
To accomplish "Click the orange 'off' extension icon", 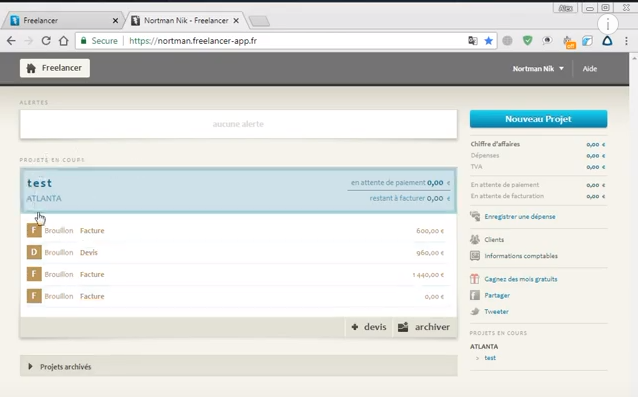I will (x=568, y=42).
